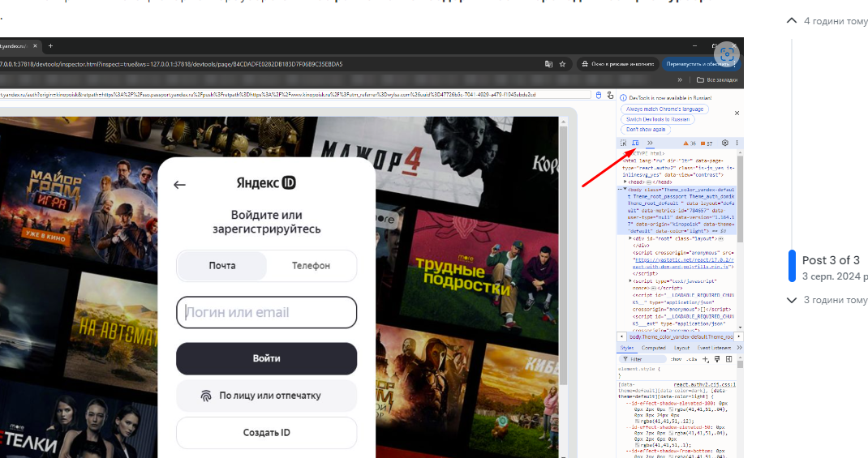Viewport: 868px width, 458px height.
Task: Click the Создать ID button
Action: (x=266, y=433)
